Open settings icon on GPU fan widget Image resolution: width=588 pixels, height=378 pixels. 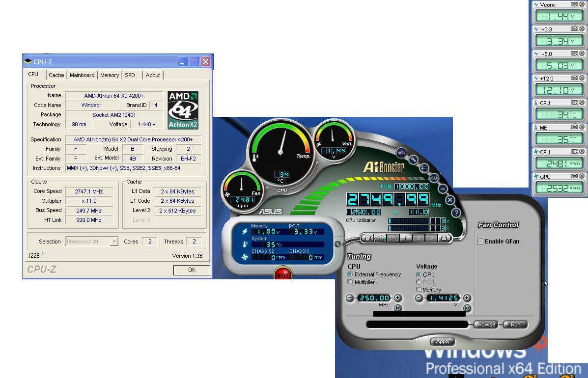tap(574, 176)
